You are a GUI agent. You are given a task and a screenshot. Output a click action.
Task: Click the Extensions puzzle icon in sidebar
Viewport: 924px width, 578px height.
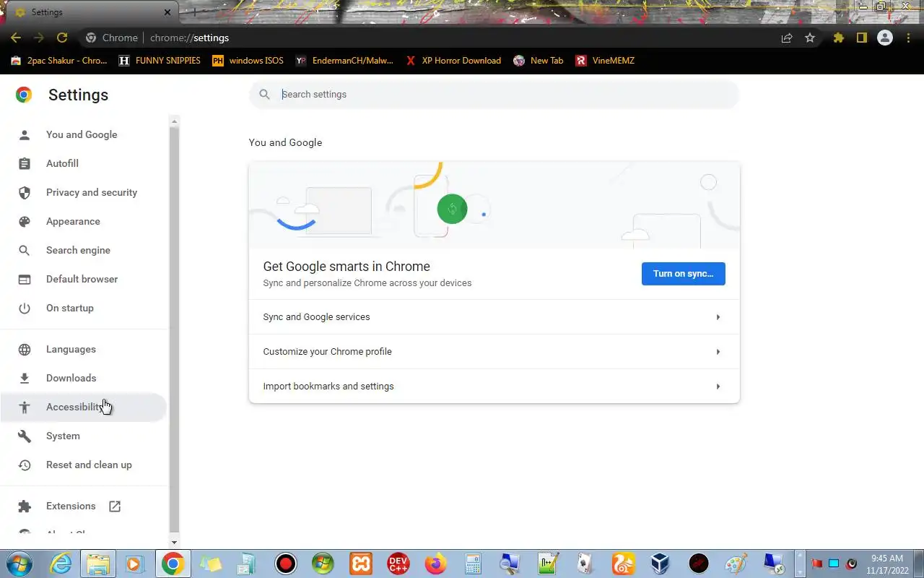(25, 506)
